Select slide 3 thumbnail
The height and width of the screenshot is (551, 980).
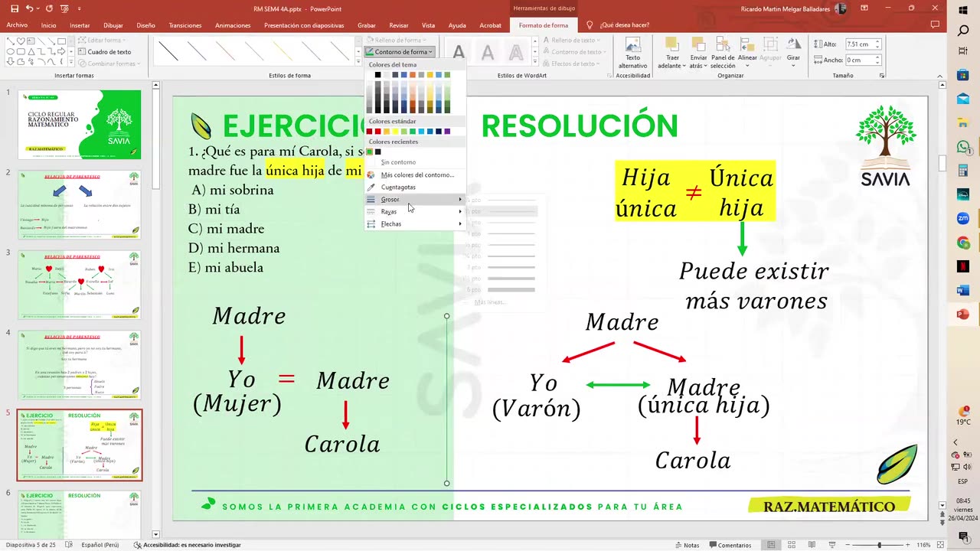tap(80, 285)
